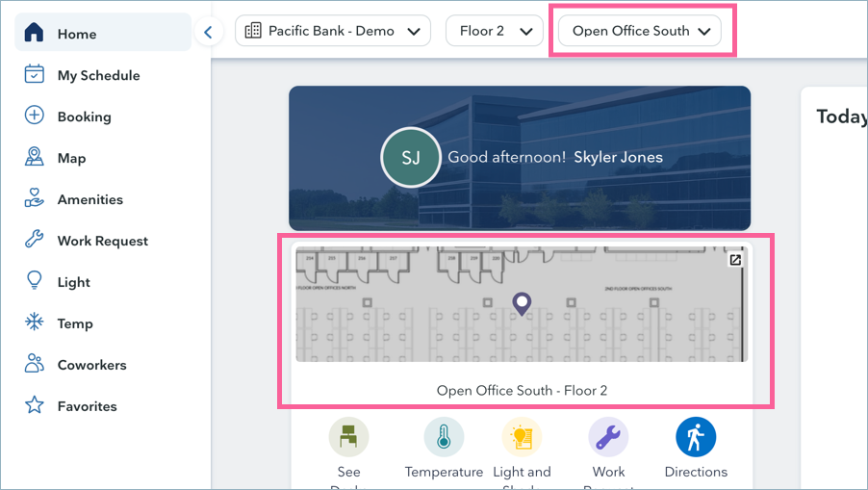Click the Open Office South - Floor 2 caption
The height and width of the screenshot is (490, 868).
(522, 390)
